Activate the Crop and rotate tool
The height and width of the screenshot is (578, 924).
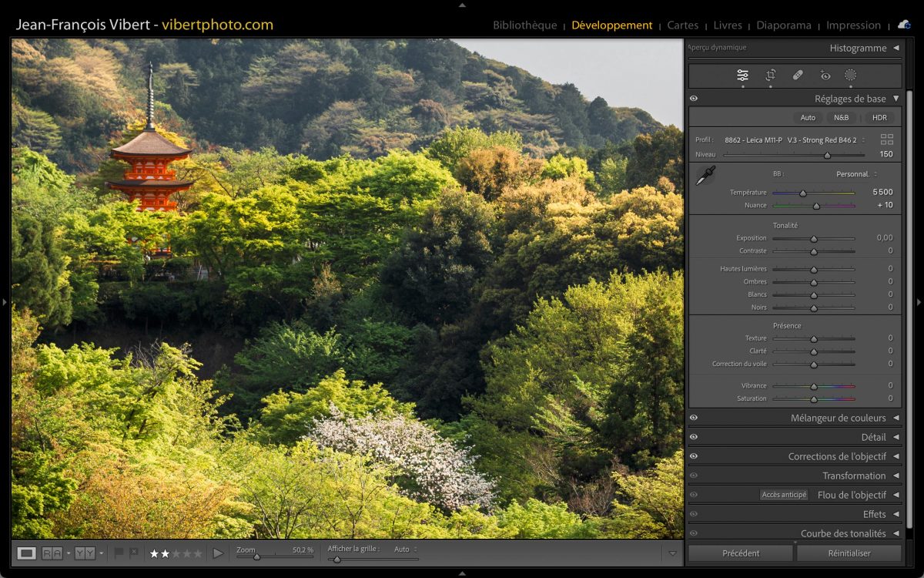(x=770, y=76)
